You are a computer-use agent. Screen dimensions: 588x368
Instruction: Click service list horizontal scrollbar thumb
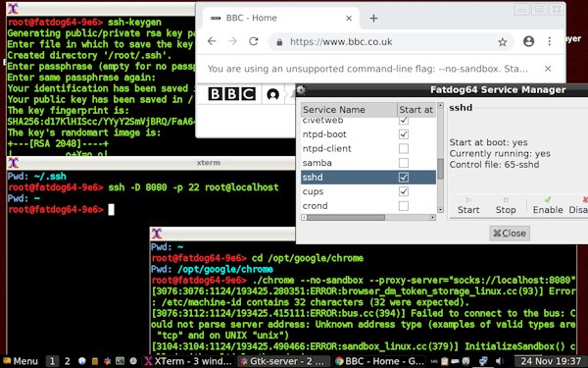point(346,218)
